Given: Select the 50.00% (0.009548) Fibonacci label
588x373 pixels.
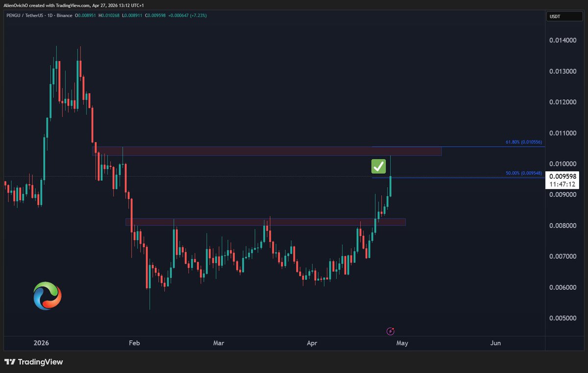Looking at the screenshot, I should pyautogui.click(x=524, y=173).
